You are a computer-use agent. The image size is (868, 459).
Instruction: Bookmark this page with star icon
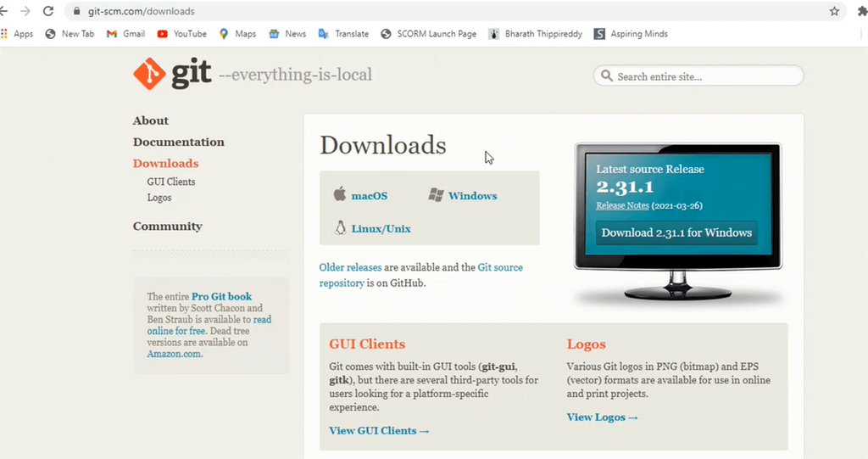point(834,11)
